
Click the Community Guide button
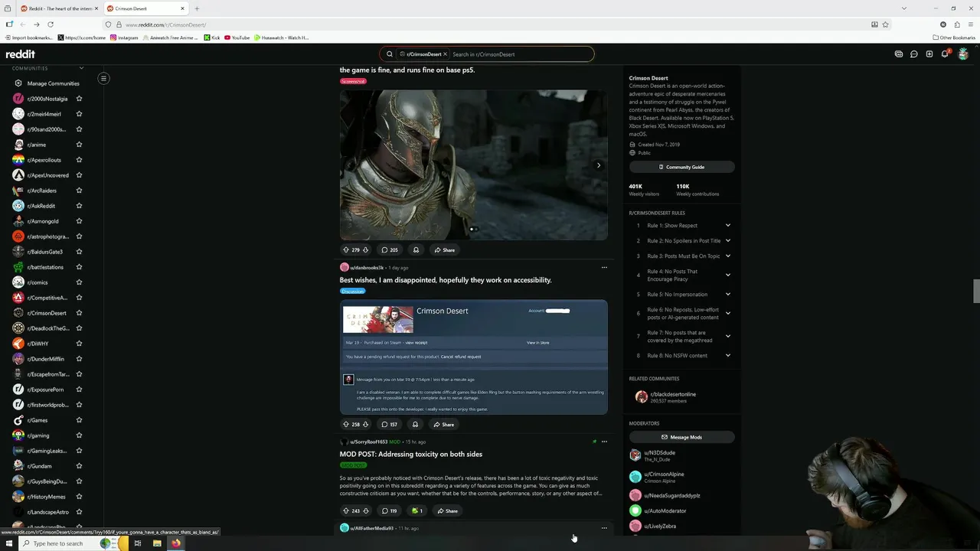pyautogui.click(x=681, y=167)
